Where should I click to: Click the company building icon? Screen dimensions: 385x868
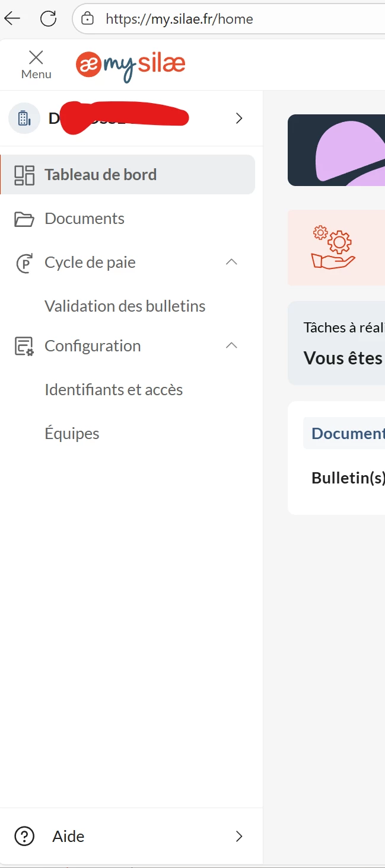pos(24,118)
